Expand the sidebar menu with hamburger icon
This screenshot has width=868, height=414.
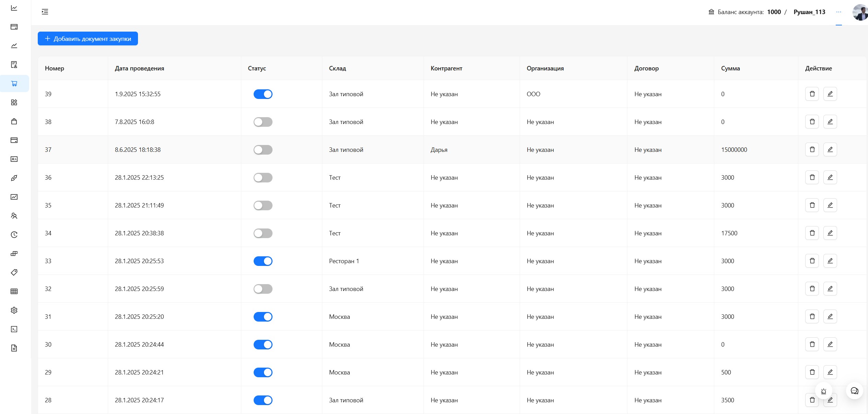click(45, 12)
